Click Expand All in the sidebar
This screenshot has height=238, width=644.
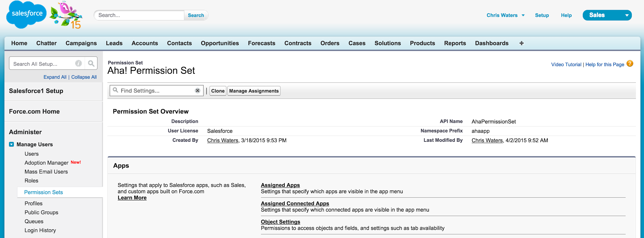55,77
